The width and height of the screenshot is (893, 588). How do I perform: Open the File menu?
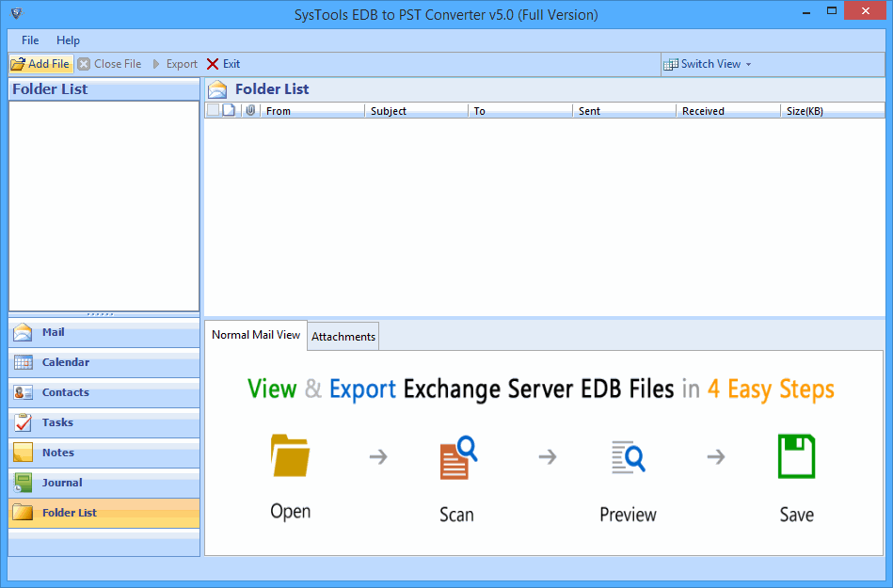pos(30,40)
